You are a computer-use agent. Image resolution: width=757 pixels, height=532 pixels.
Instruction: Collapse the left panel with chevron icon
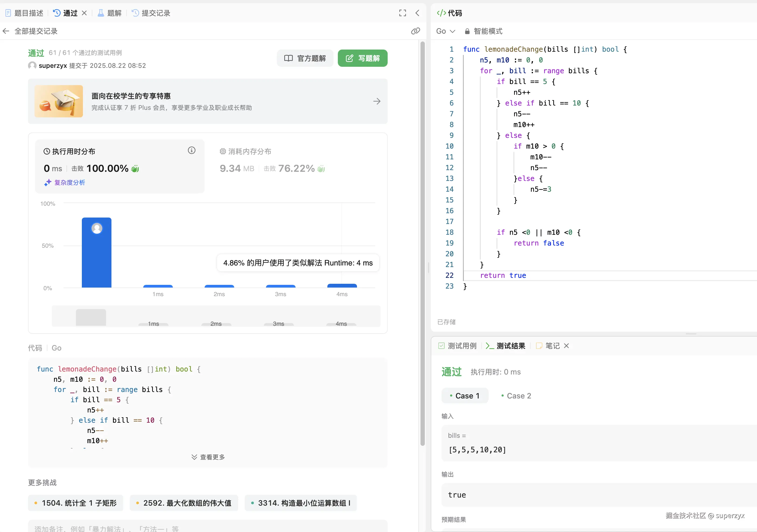coord(418,13)
